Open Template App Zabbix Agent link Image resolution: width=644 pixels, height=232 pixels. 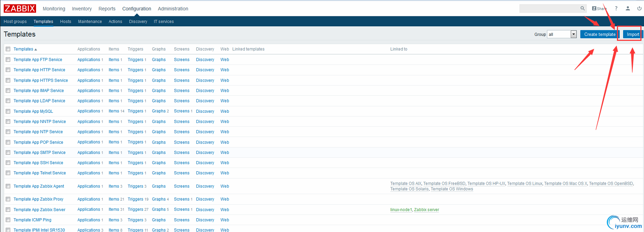(x=39, y=186)
